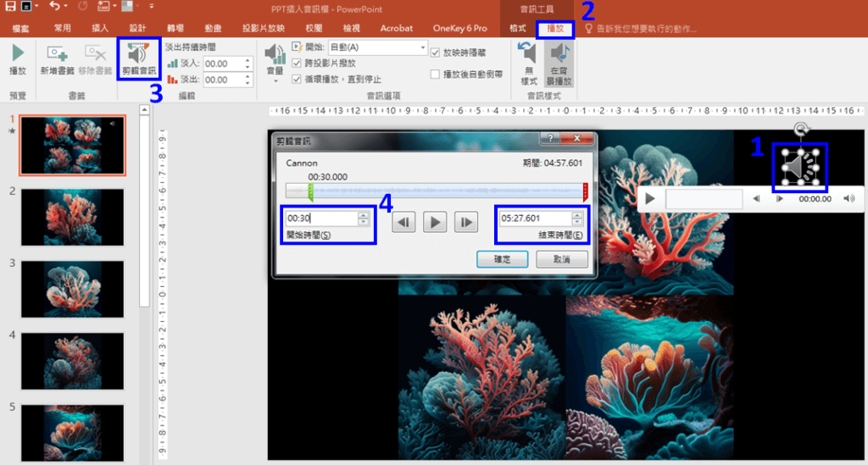Select slide 3 thumbnail in the slide panel
The height and width of the screenshot is (465, 868).
tap(72, 288)
